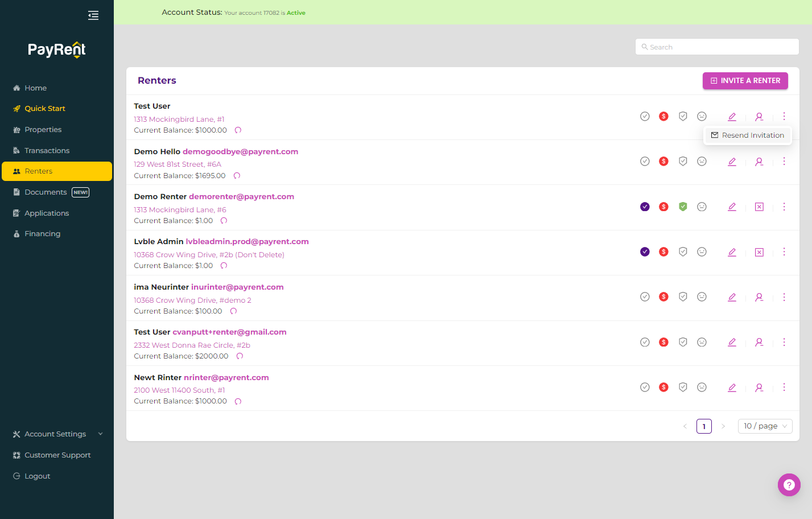Screen dimensions: 812x519
Task: Click the edit pencil for Demo Hello
Action: pos(732,162)
